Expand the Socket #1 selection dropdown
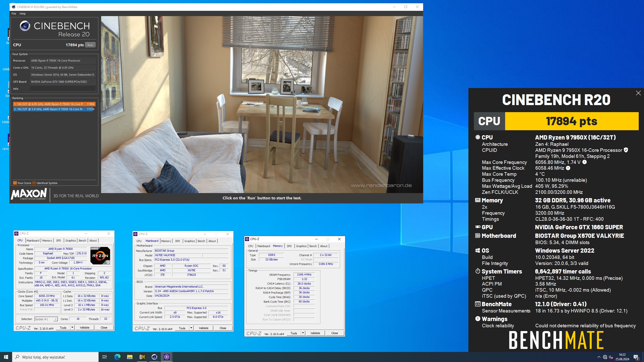The image size is (644, 362). click(x=56, y=319)
